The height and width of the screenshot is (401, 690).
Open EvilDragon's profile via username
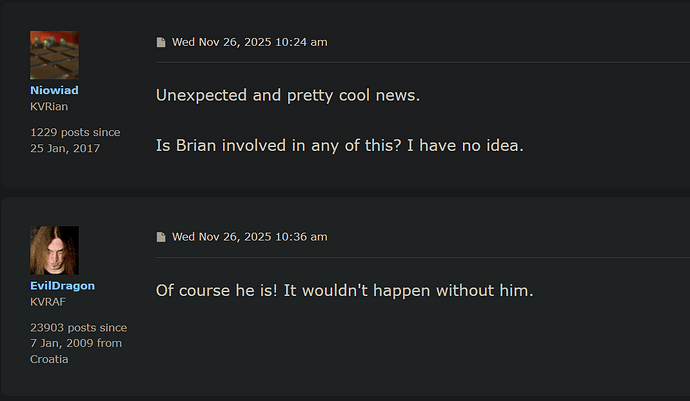click(x=62, y=285)
